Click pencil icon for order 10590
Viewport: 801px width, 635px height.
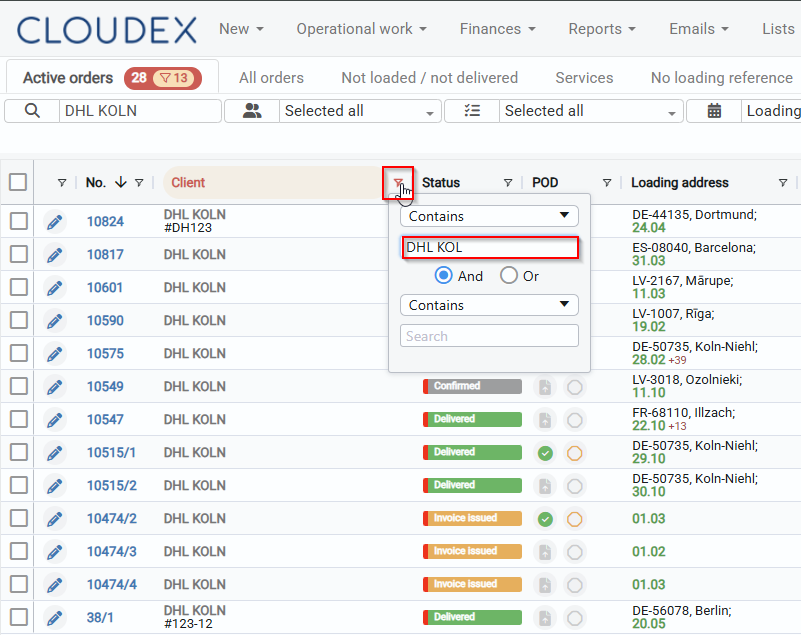55,321
